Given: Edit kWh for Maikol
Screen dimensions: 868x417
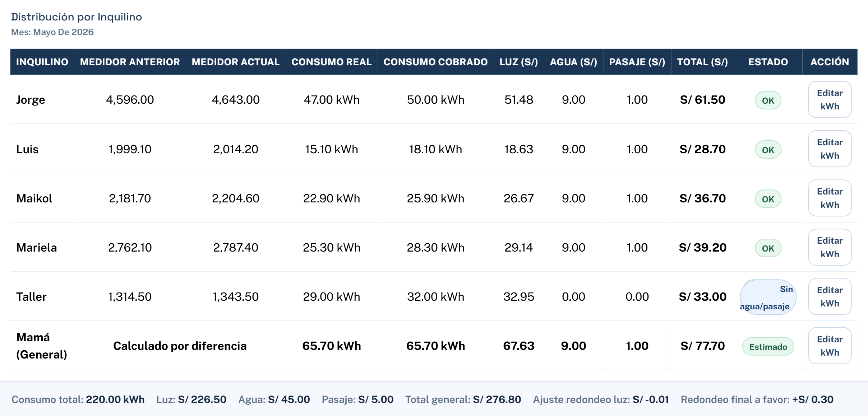Looking at the screenshot, I should click(830, 198).
